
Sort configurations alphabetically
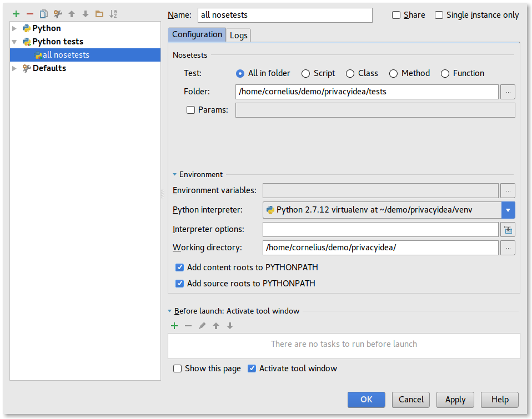coord(113,14)
